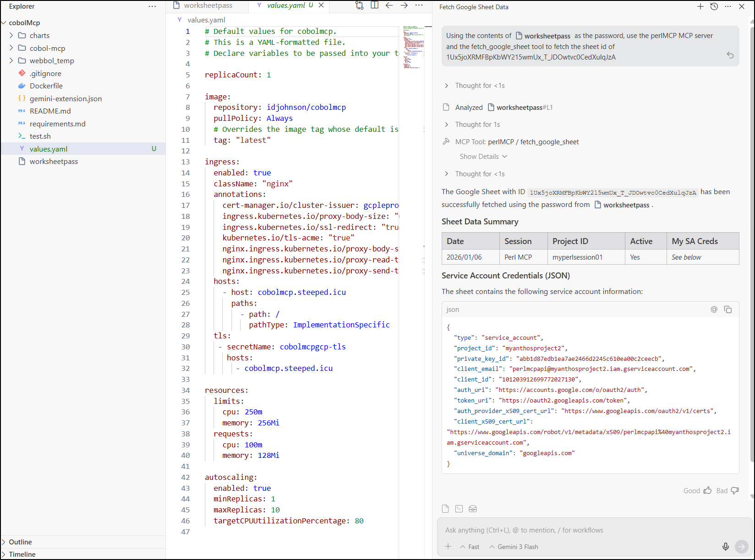Open the chat history clock icon
This screenshot has height=560, width=755.
click(714, 6)
